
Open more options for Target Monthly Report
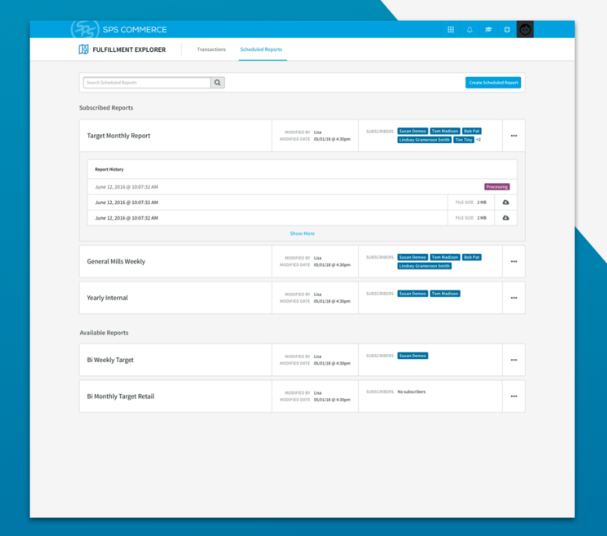[x=514, y=136]
